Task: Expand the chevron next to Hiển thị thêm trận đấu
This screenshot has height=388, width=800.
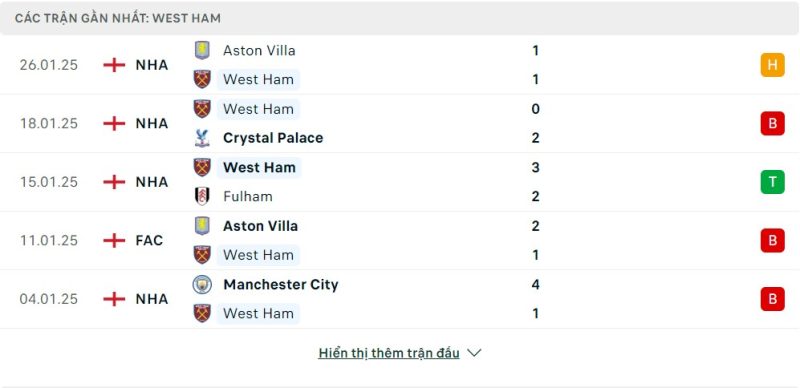Action: click(474, 353)
